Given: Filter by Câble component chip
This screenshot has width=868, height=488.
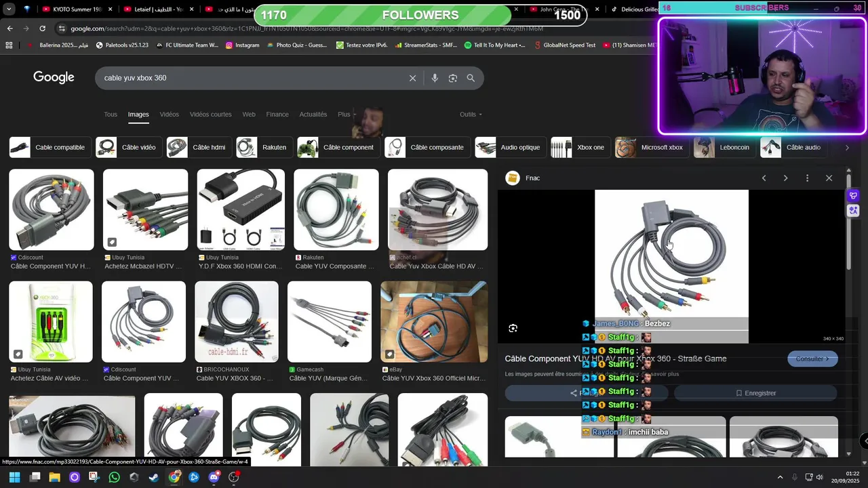Looking at the screenshot, I should pos(337,147).
